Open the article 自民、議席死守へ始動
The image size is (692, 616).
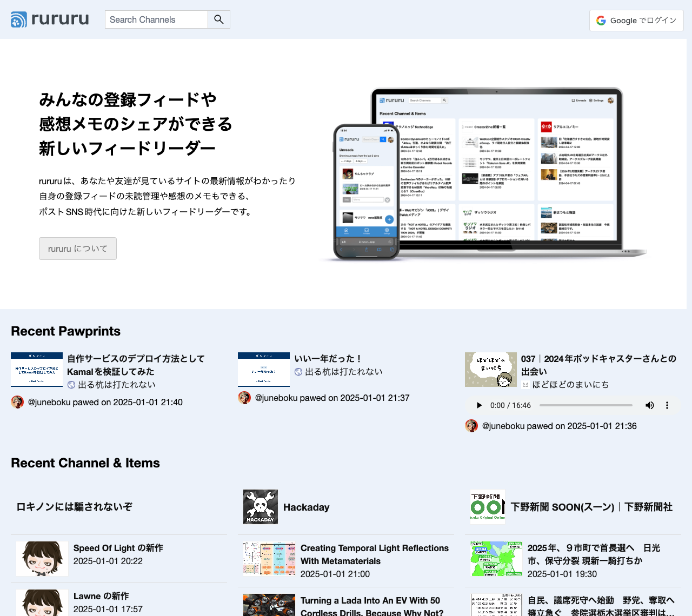pos(601,607)
